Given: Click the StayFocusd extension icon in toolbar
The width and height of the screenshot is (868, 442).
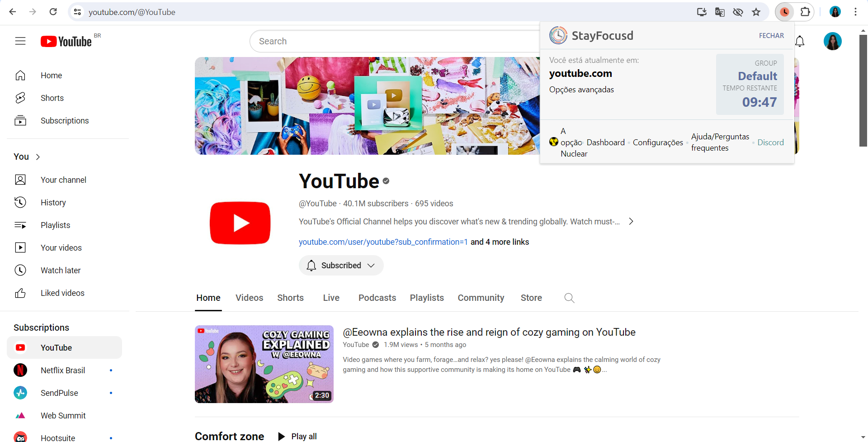Looking at the screenshot, I should pos(785,12).
